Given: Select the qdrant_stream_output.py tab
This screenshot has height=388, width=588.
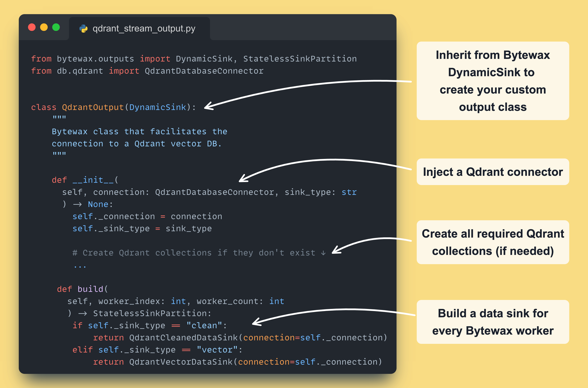Looking at the screenshot, I should [139, 28].
